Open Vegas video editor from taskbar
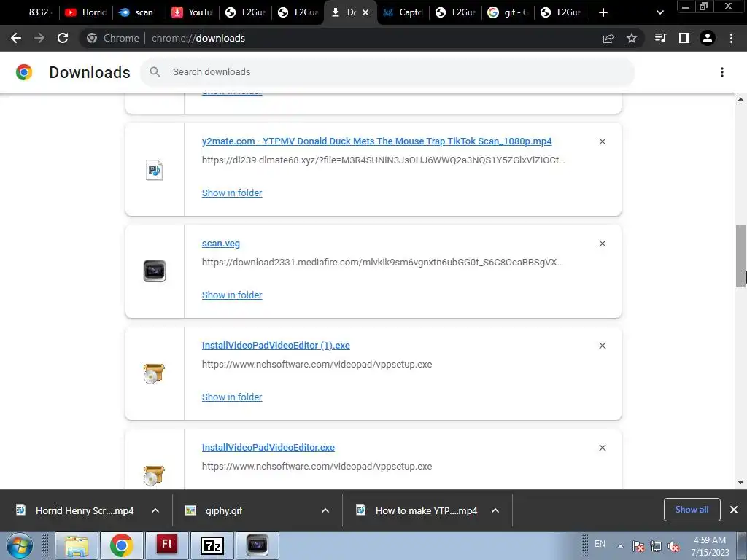Image resolution: width=747 pixels, height=560 pixels. tap(258, 545)
